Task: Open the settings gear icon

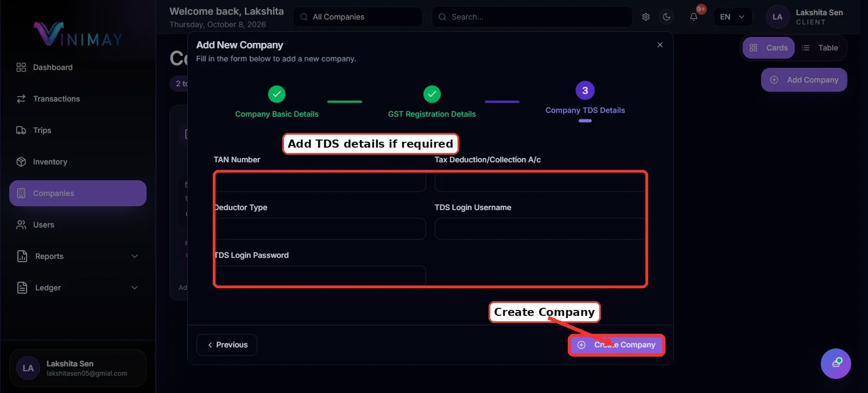Action: click(646, 17)
